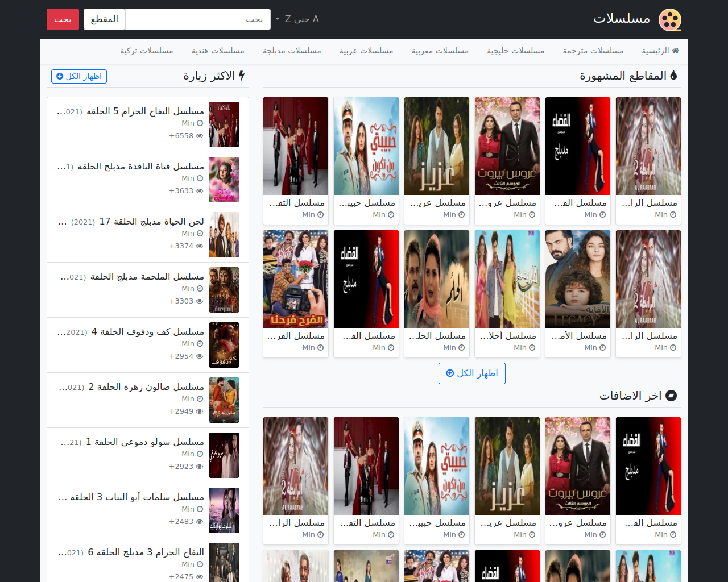The width and height of the screenshot is (728, 582).
Task: Select the المقطع search type button
Action: click(x=105, y=19)
